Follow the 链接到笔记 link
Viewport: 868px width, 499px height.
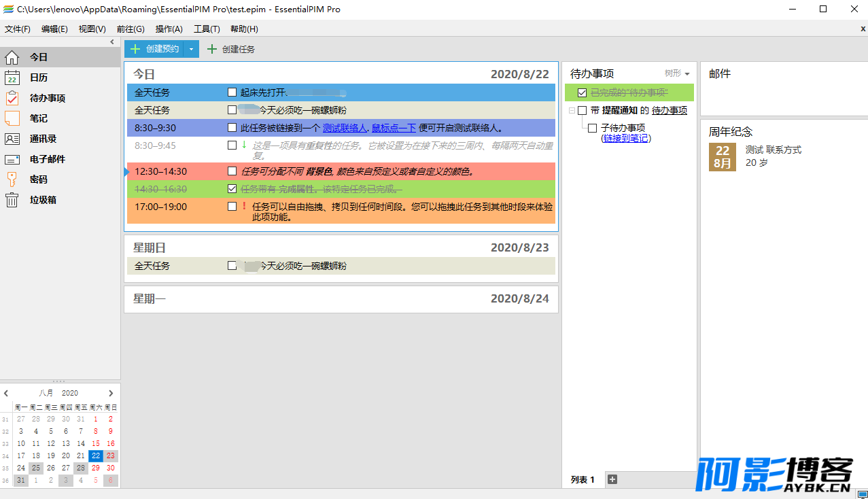coord(626,138)
